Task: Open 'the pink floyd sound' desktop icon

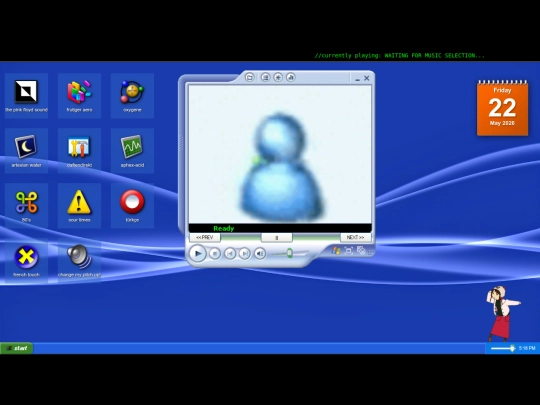Action: click(x=26, y=95)
